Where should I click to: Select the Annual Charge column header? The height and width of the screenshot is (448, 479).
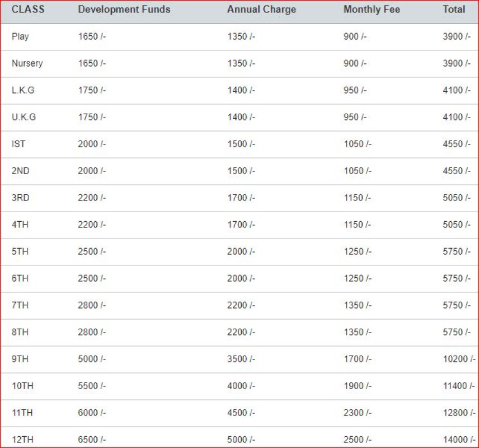[261, 10]
